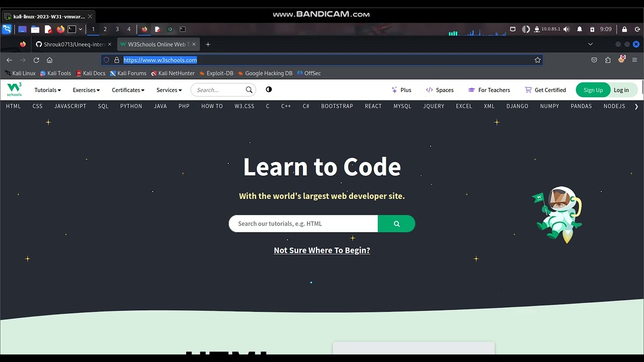Viewport: 644px width, 362px height.
Task: Launch the file manager from panel
Action: [35, 29]
